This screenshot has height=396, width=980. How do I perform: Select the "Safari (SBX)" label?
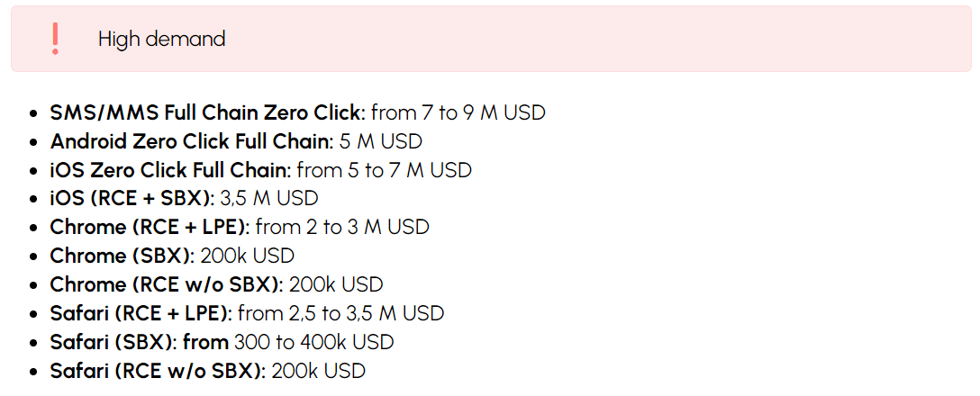[x=113, y=342]
